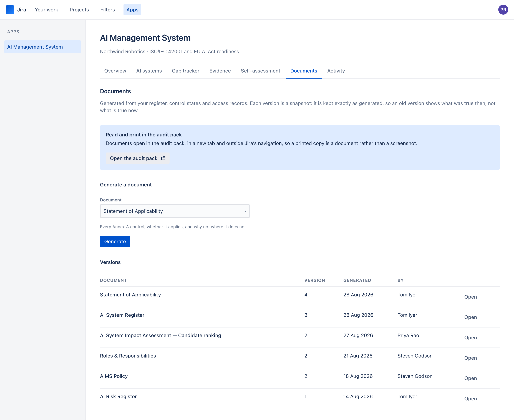This screenshot has height=420, width=514.
Task: Select the Documents tab
Action: click(x=304, y=71)
